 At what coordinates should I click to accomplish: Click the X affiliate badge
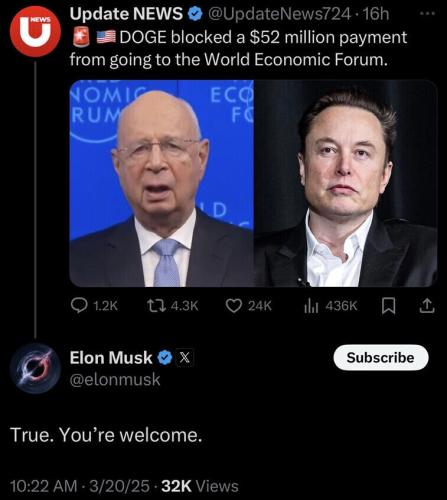(x=185, y=358)
